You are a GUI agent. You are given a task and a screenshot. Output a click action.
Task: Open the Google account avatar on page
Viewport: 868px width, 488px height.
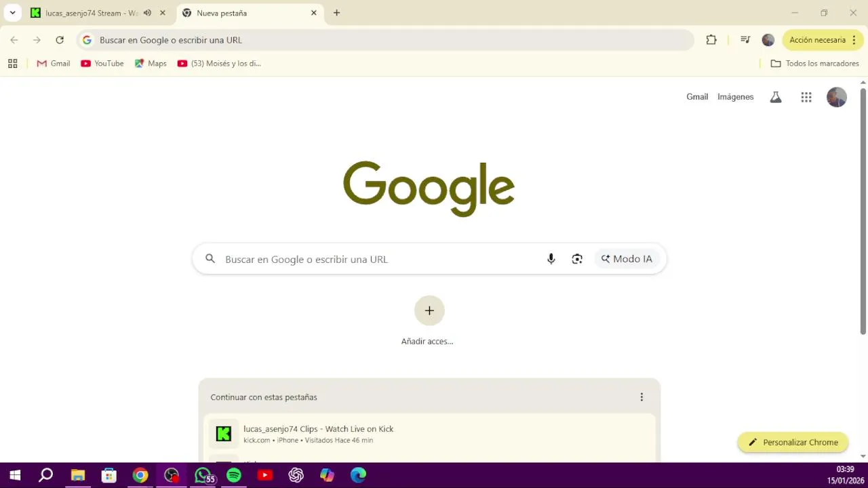point(837,97)
